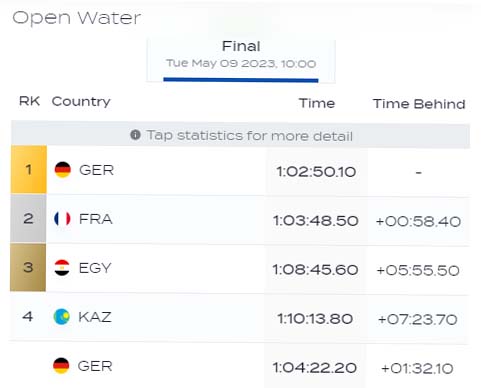This screenshot has height=388, width=481.
Task: Click the silver rank 2 badge
Action: coord(28,219)
